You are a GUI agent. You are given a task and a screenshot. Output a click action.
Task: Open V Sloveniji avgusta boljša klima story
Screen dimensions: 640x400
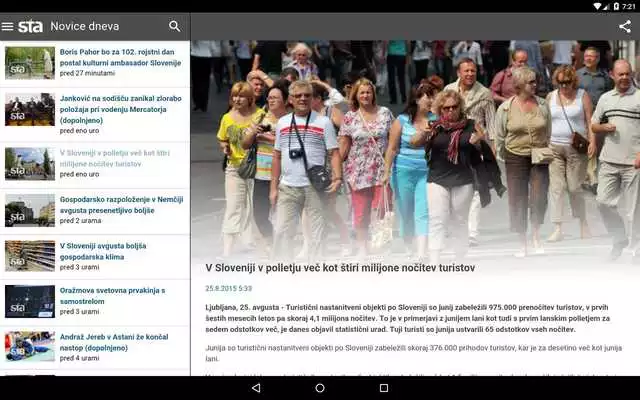(95, 257)
